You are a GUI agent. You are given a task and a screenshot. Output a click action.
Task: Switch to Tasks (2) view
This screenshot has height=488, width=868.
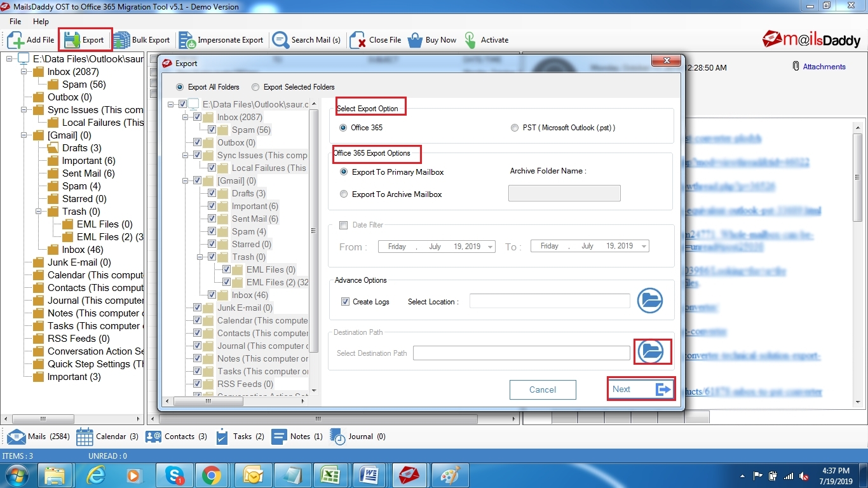240,437
